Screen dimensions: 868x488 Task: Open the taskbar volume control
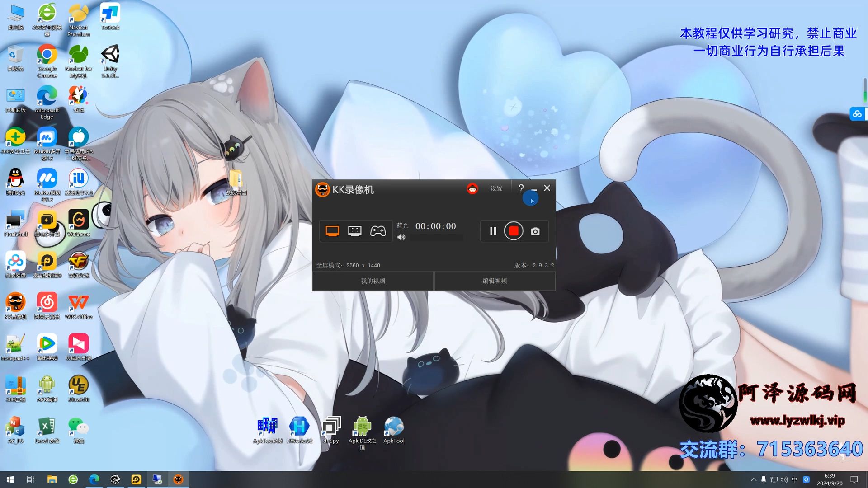tap(784, 479)
